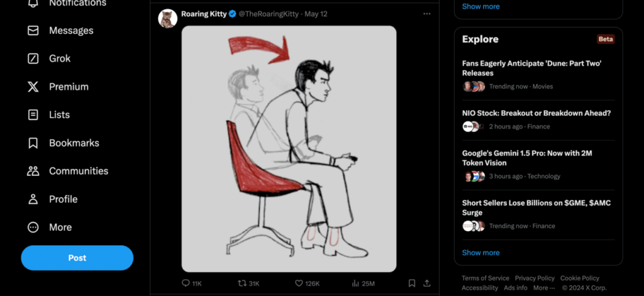
Task: Click the share icon on tweet
Action: pos(427,283)
